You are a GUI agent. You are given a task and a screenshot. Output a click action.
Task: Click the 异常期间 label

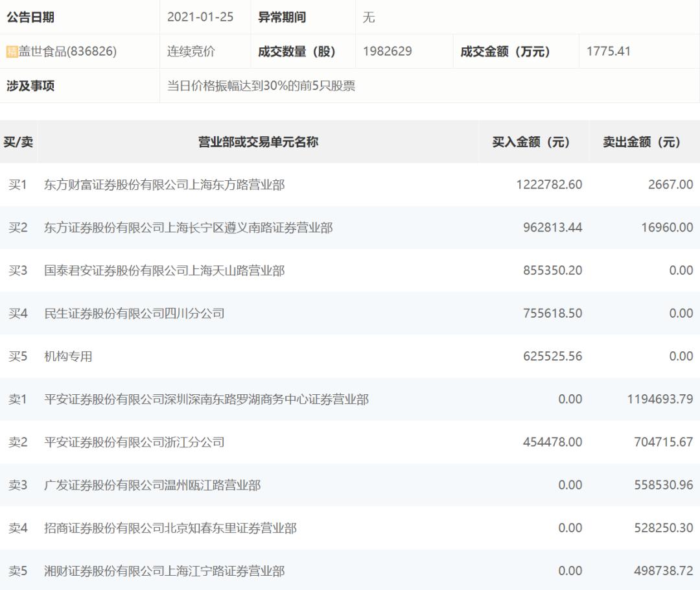click(x=282, y=17)
